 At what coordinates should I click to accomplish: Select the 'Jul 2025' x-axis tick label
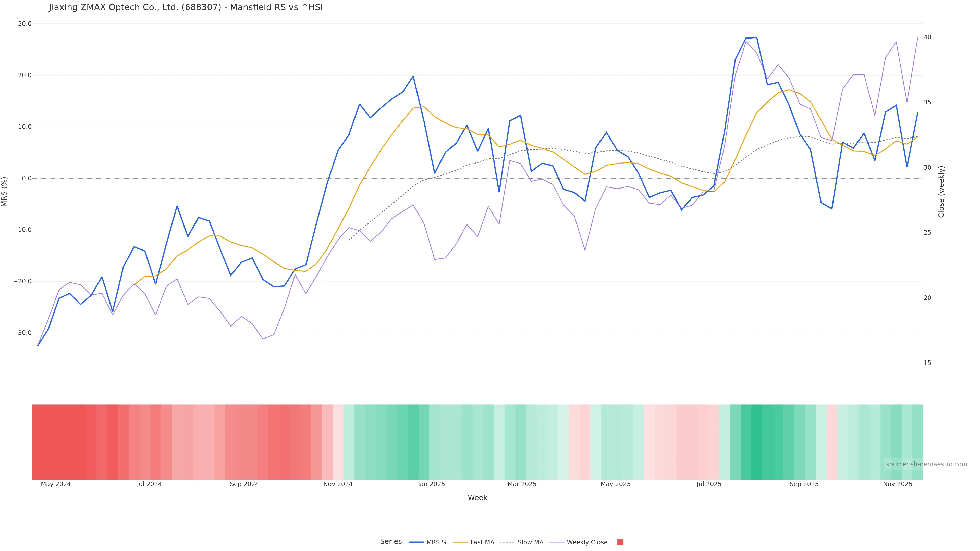(709, 484)
